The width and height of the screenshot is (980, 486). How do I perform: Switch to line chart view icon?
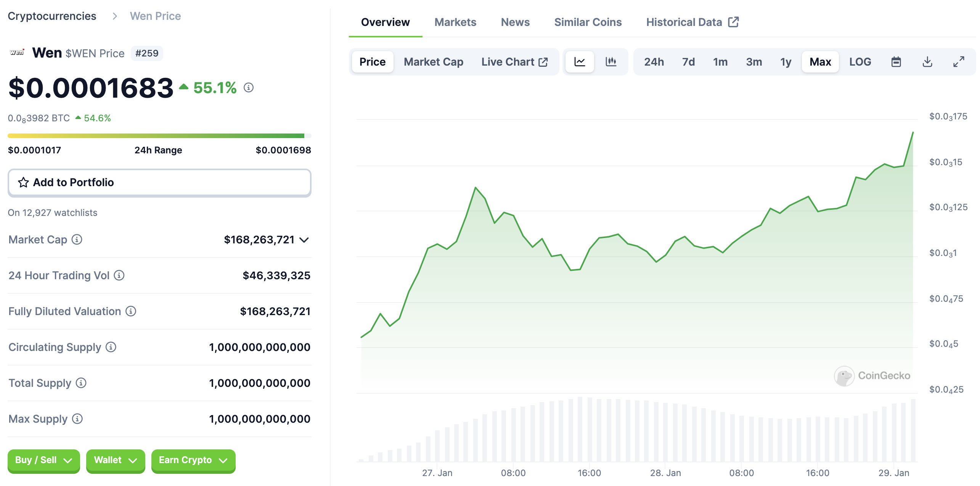580,62
